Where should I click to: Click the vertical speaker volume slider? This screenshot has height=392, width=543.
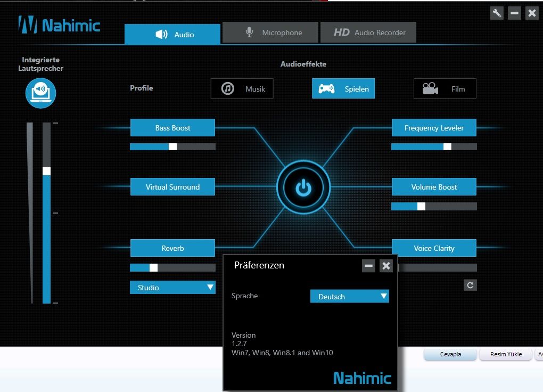click(46, 213)
